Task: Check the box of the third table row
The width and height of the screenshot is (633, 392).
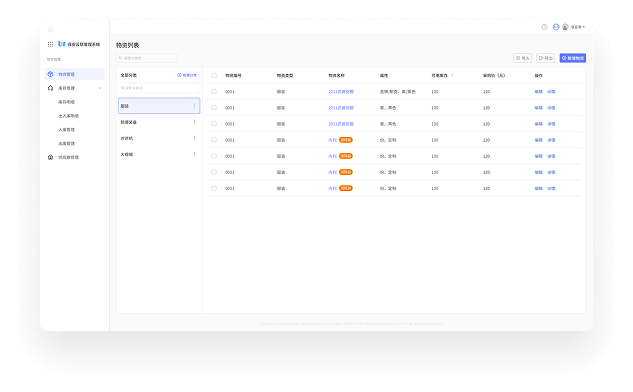Action: pyautogui.click(x=214, y=124)
